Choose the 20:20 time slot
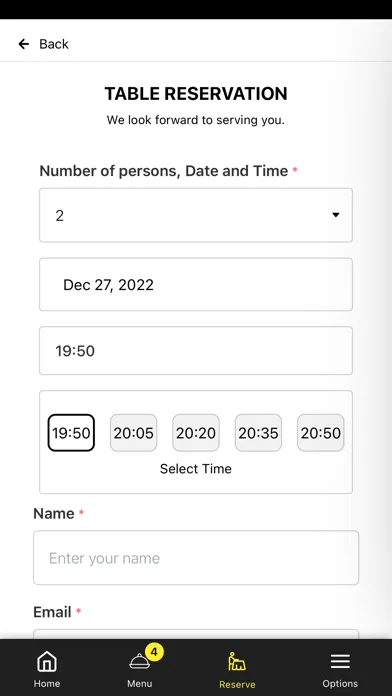The width and height of the screenshot is (392, 696). pyautogui.click(x=196, y=433)
